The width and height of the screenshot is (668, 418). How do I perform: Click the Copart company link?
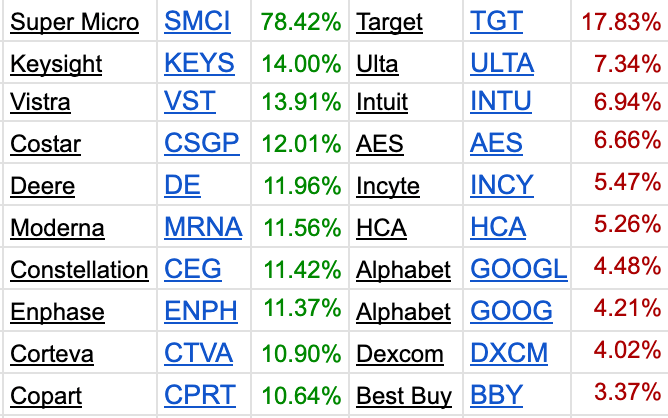coord(46,396)
